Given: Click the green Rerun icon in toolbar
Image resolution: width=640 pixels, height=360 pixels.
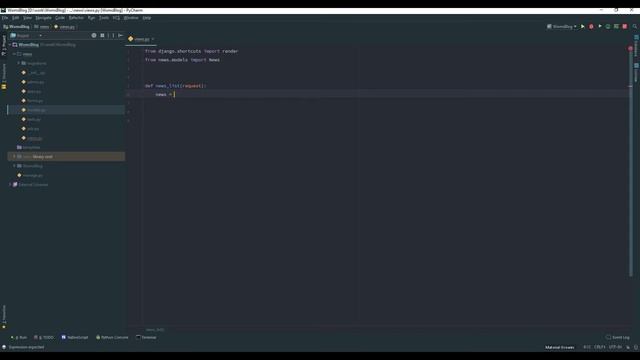Looking at the screenshot, I should coord(608,27).
